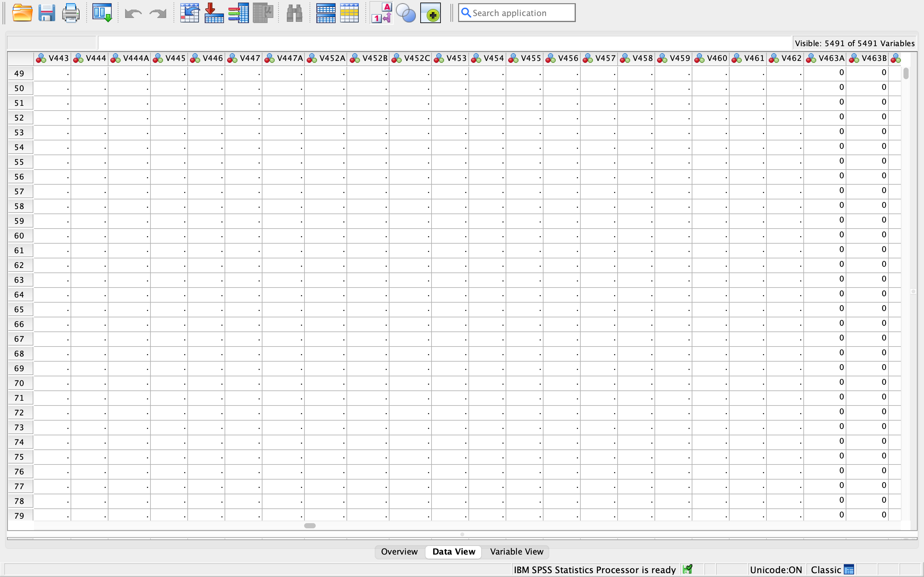Click the Use Variable Sets circles icon
The image size is (924, 577).
tap(406, 13)
